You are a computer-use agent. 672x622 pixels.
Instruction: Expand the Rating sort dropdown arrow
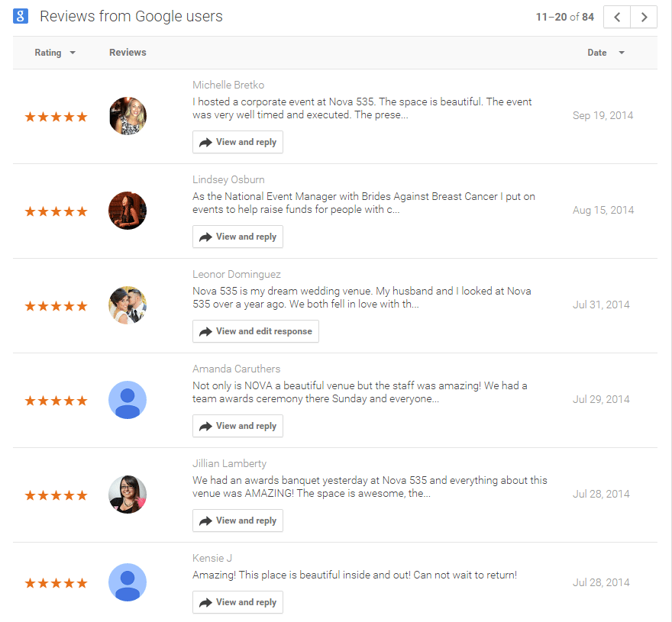pos(73,53)
